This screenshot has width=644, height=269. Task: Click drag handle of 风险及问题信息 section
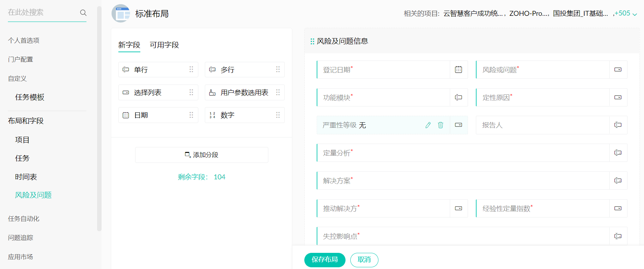[x=312, y=42]
